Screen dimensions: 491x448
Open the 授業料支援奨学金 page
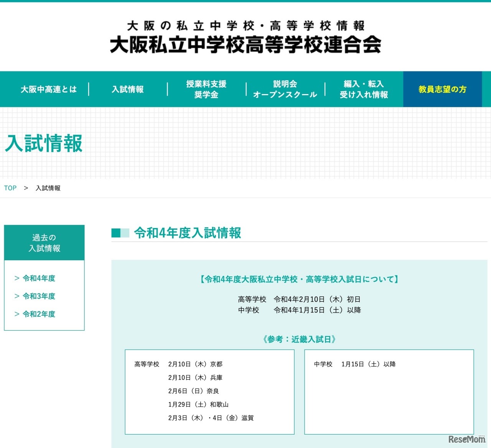(206, 89)
